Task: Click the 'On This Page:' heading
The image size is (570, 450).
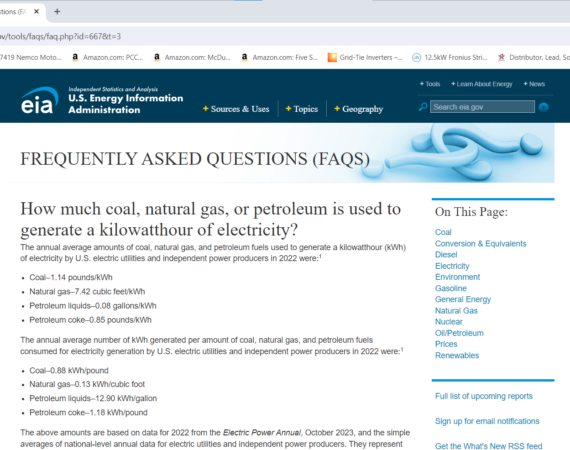Action: pyautogui.click(x=471, y=212)
